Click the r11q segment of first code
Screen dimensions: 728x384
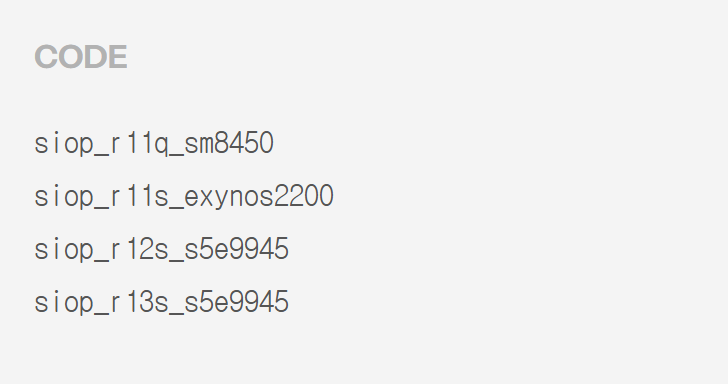pyautogui.click(x=139, y=143)
